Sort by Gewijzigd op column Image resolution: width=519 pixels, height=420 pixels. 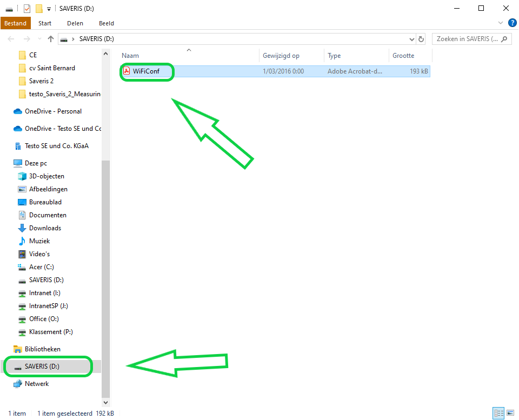[281, 56]
